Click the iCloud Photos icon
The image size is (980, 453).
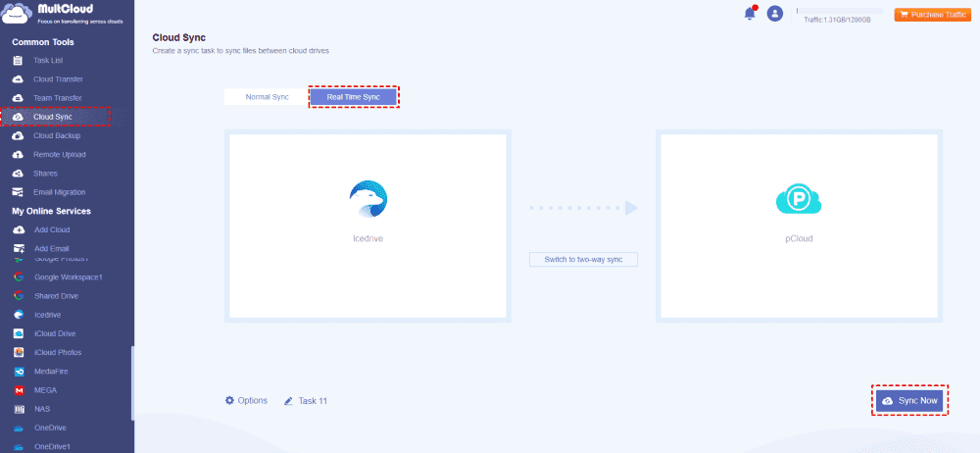tap(20, 352)
